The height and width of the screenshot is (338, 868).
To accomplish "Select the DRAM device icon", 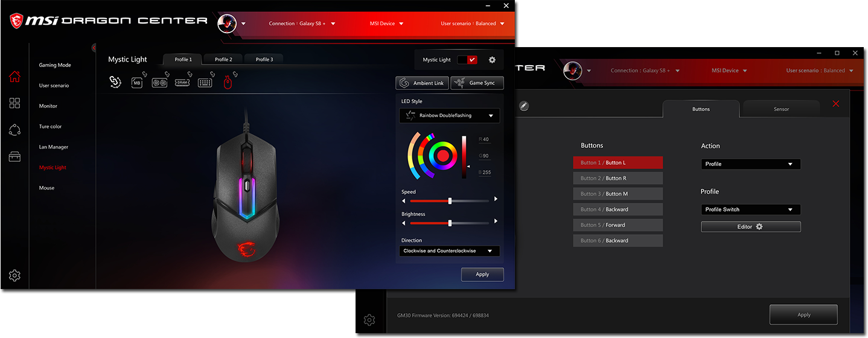I will click(182, 83).
